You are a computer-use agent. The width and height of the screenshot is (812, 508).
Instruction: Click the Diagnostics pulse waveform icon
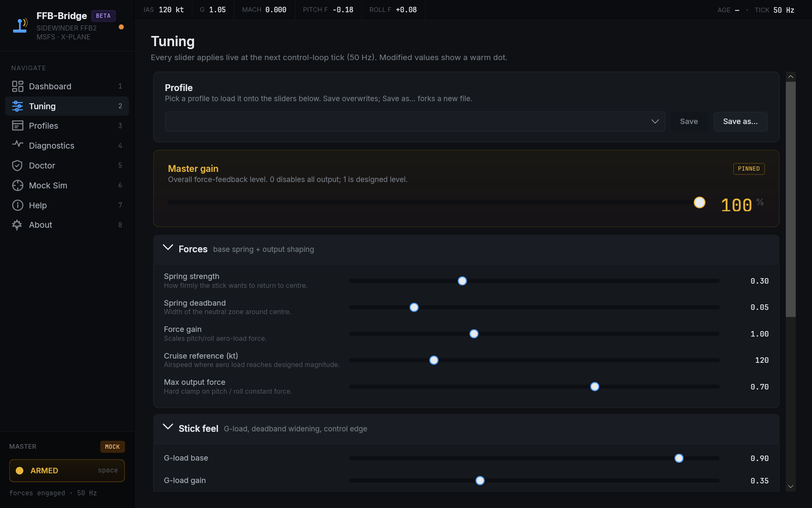pyautogui.click(x=17, y=144)
